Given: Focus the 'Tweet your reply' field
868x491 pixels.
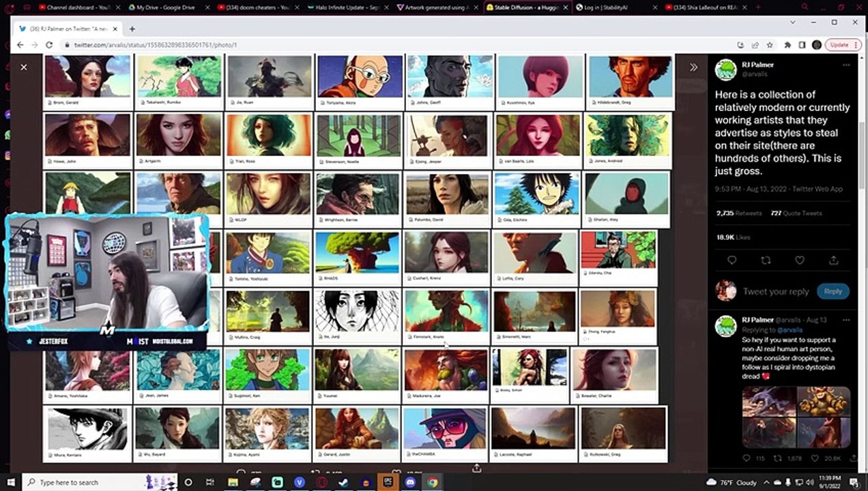Looking at the screenshot, I should pos(776,291).
